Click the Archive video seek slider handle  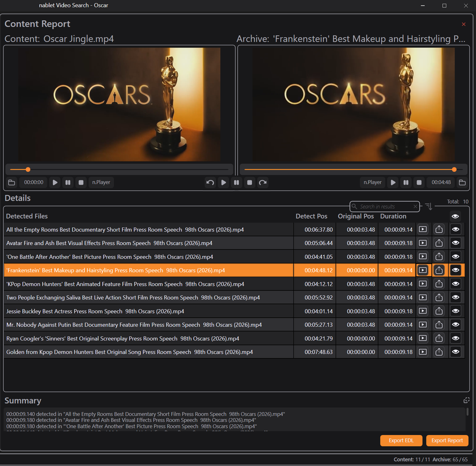point(454,169)
